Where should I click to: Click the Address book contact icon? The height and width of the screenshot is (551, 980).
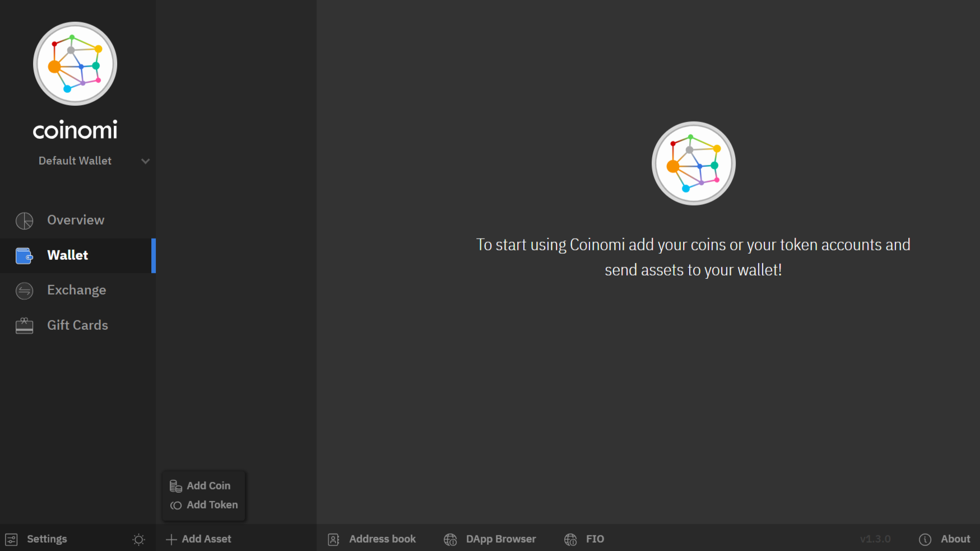point(333,539)
